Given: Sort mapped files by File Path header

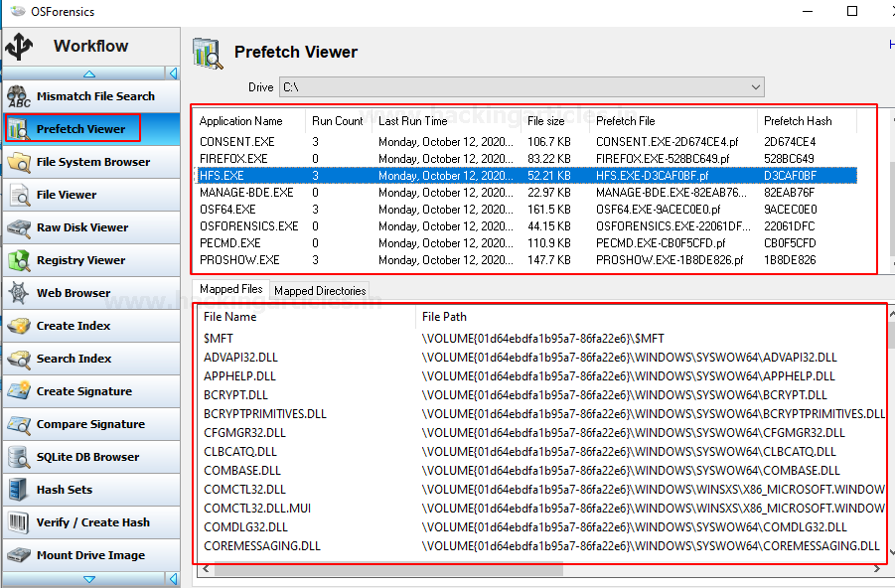Looking at the screenshot, I should [651, 317].
